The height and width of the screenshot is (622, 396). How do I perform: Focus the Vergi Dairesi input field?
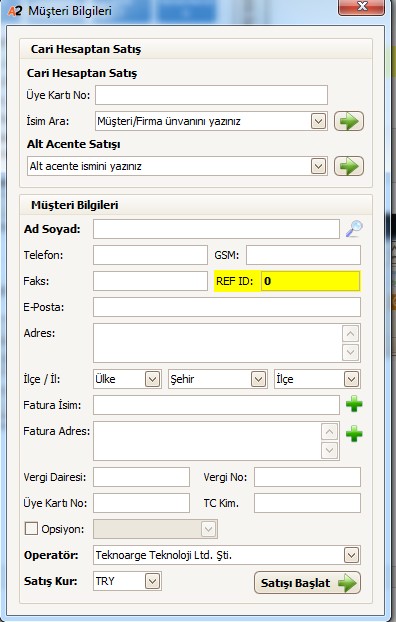pos(141,477)
